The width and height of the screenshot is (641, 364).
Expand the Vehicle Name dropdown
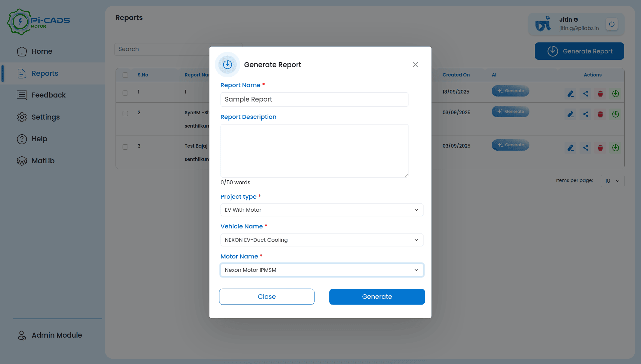pyautogui.click(x=322, y=240)
